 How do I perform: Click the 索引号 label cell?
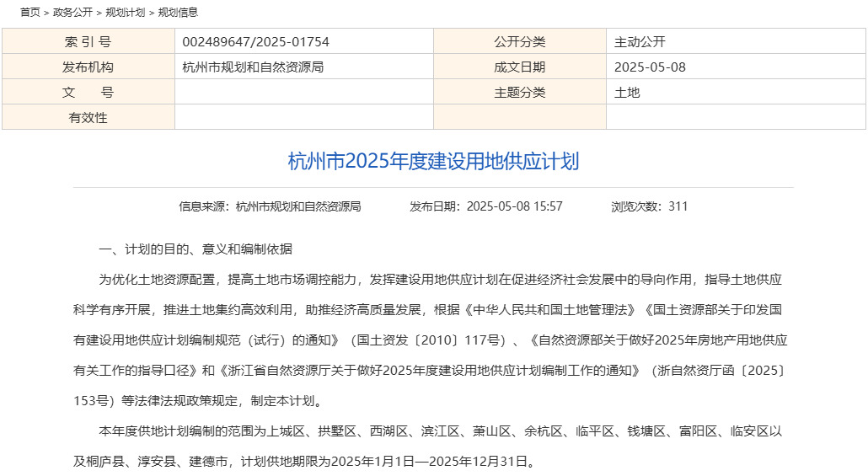click(x=88, y=42)
